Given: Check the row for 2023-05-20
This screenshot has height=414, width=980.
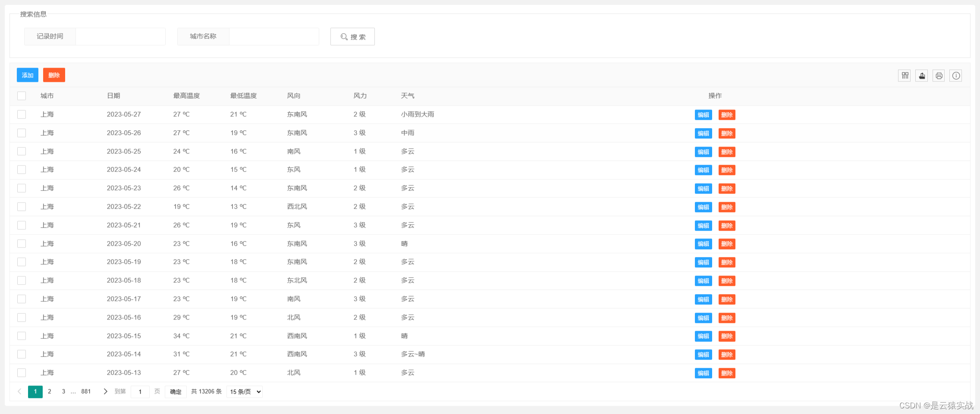Looking at the screenshot, I should [22, 244].
